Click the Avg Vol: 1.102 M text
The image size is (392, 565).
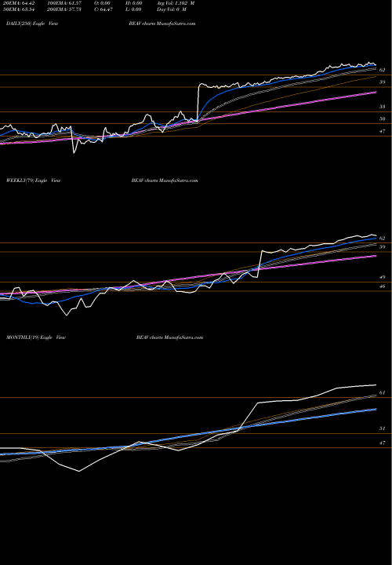coord(176,3)
